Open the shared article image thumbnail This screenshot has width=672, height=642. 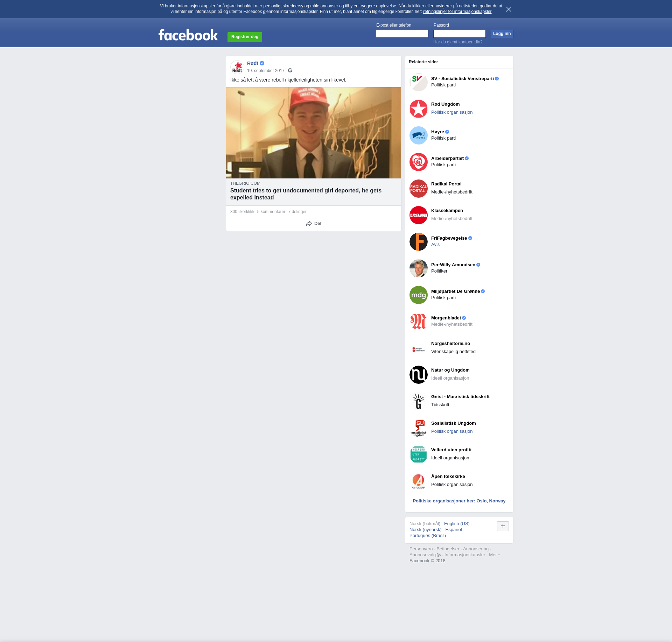tap(313, 133)
